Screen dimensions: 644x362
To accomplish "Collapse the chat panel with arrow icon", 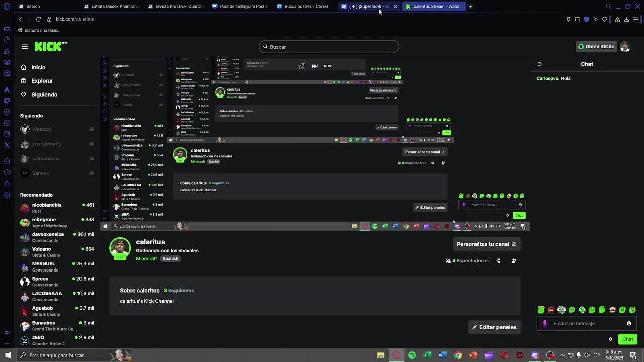I will pos(540,64).
